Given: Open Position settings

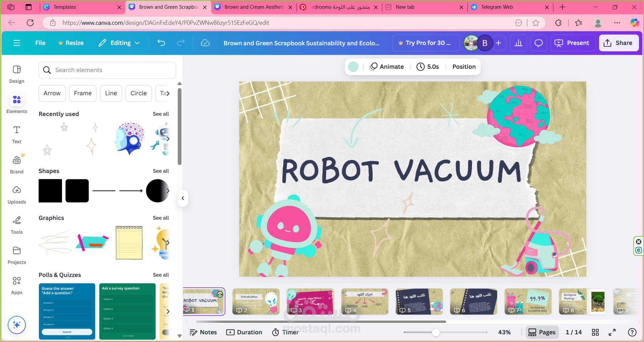Looking at the screenshot, I should pyautogui.click(x=464, y=67).
